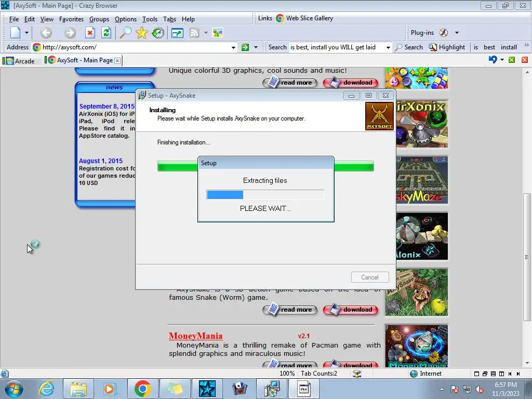The width and height of the screenshot is (532, 399).
Task: Open Favorites with the star icon
Action: pyautogui.click(x=141, y=33)
